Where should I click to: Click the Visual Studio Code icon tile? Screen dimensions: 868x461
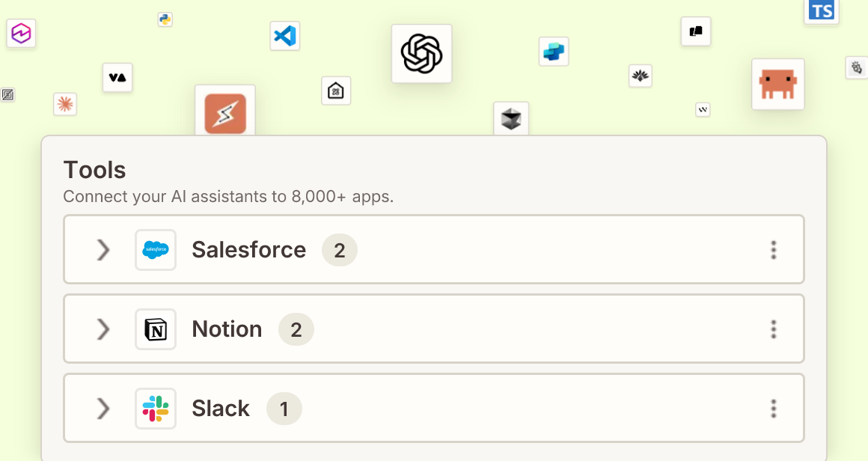[x=285, y=36]
